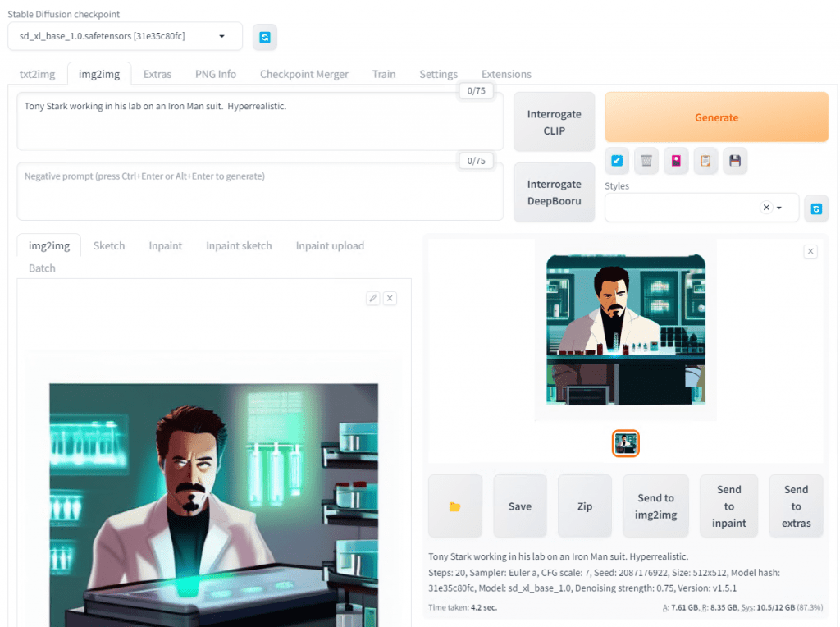Clear the prompt with the trash icon
Image resolution: width=840 pixels, height=627 pixels.
point(646,161)
